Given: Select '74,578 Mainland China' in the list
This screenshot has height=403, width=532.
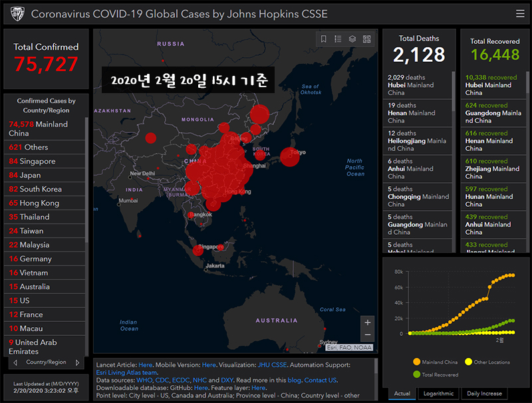Looking at the screenshot, I should click(x=45, y=128).
